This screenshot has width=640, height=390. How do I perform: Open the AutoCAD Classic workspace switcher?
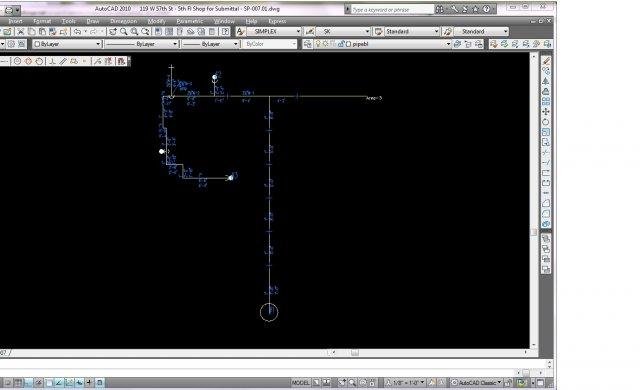pyautogui.click(x=476, y=383)
